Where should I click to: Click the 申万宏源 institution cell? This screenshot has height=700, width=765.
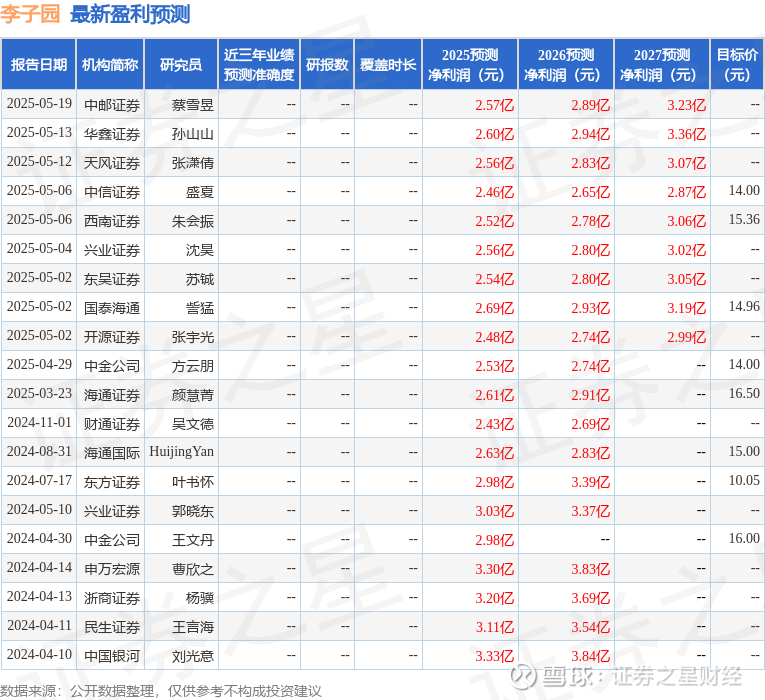(112, 569)
